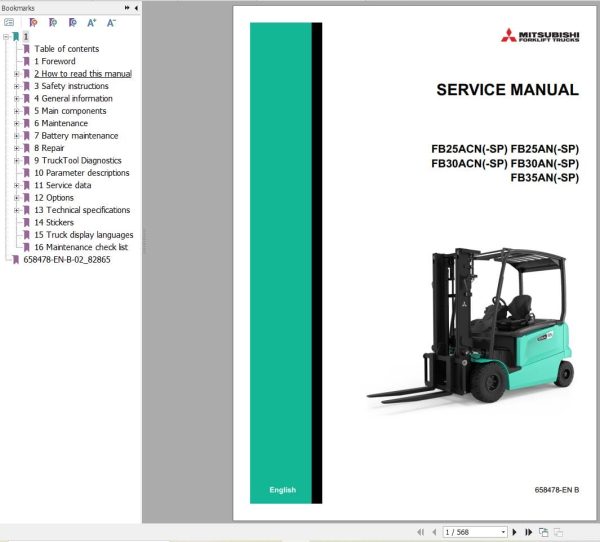Click the previous view icon in status bar

(x=543, y=532)
